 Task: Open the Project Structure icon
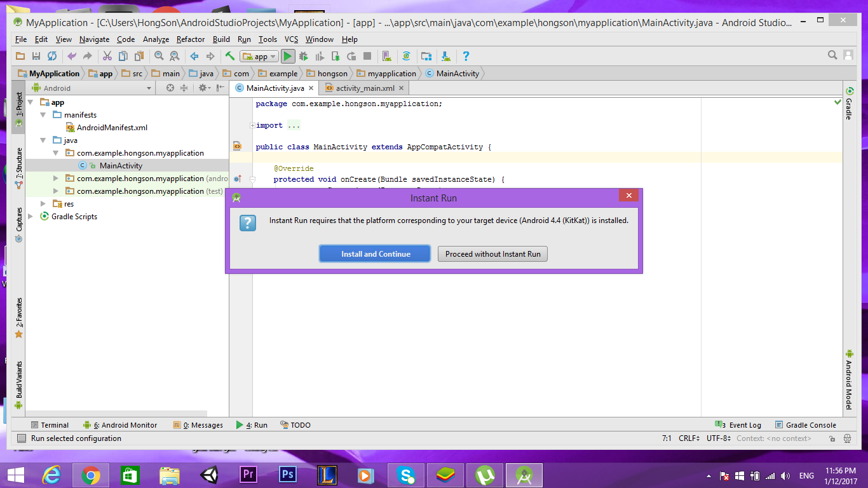pos(426,56)
